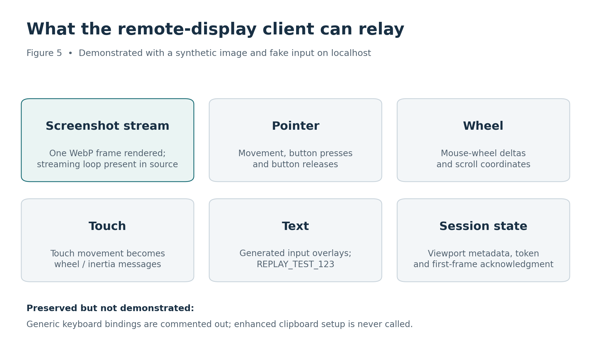Click the Text card heading
591x364 pixels.
coord(295,226)
